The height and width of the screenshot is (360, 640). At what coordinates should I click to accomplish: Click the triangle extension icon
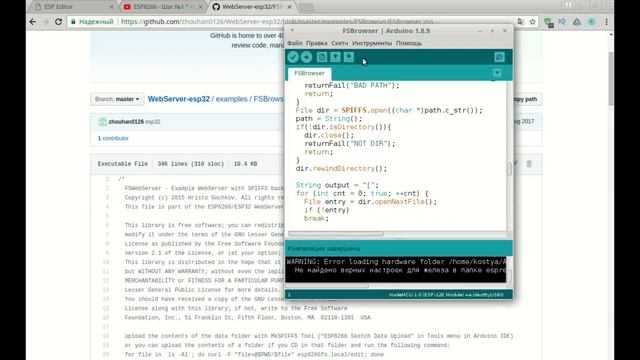coord(577,22)
